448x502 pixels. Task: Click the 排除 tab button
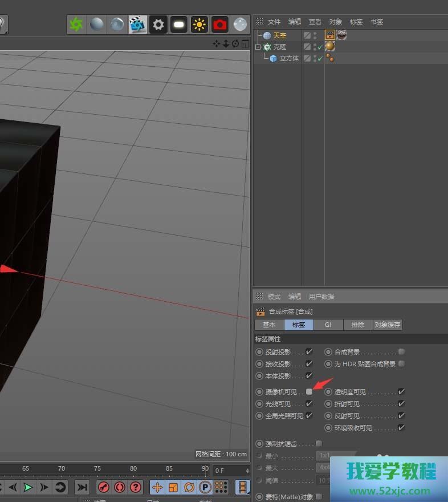[x=358, y=325]
